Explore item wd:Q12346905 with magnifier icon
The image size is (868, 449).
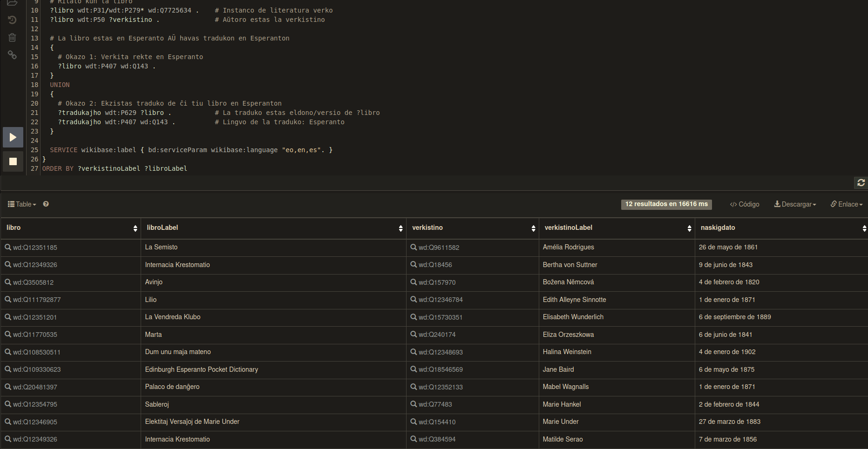coord(8,422)
